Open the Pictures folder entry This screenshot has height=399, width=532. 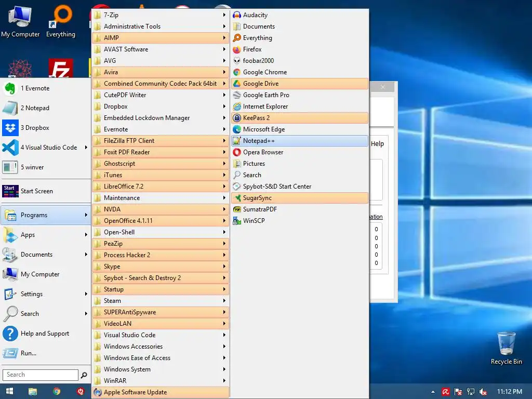(x=300, y=164)
